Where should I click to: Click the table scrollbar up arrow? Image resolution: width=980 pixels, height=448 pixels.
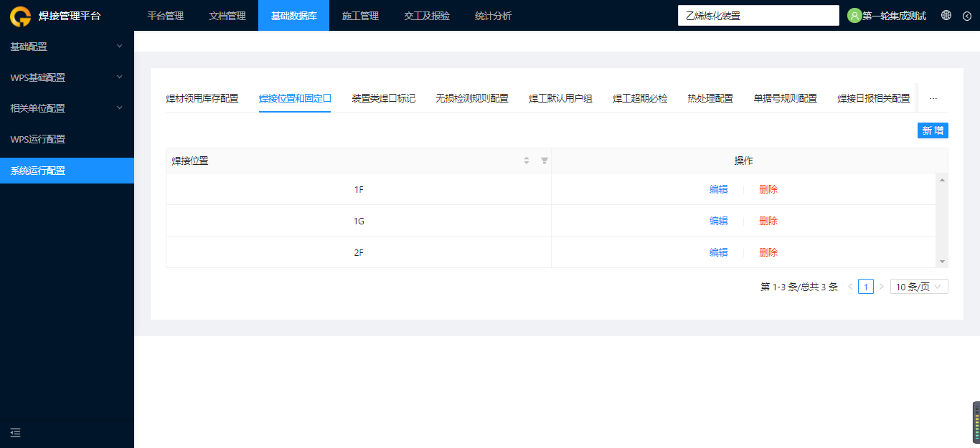coord(942,179)
